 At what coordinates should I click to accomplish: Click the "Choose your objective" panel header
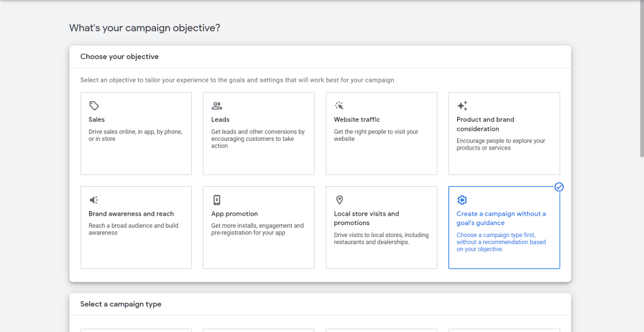119,57
